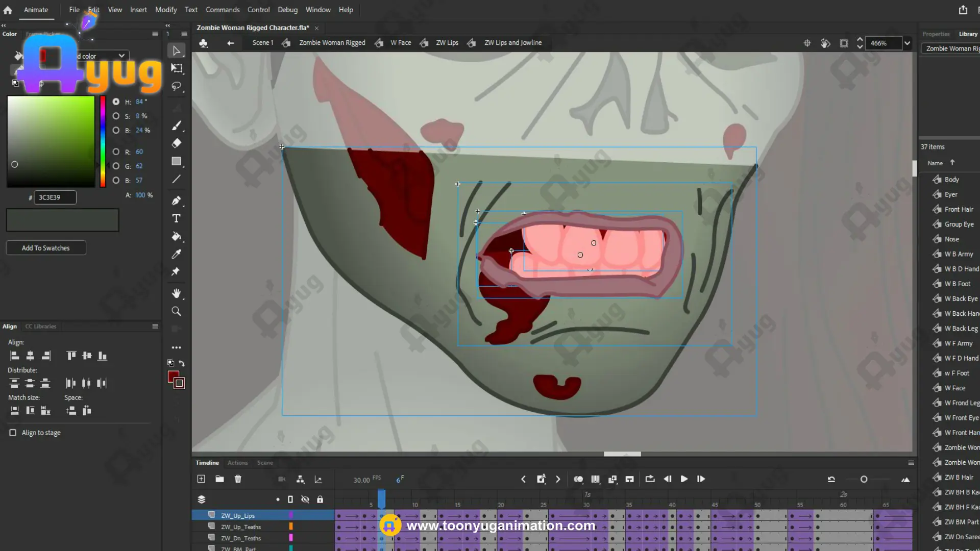Select the Paint Bucket tool
This screenshot has height=551, width=980.
coord(177,236)
